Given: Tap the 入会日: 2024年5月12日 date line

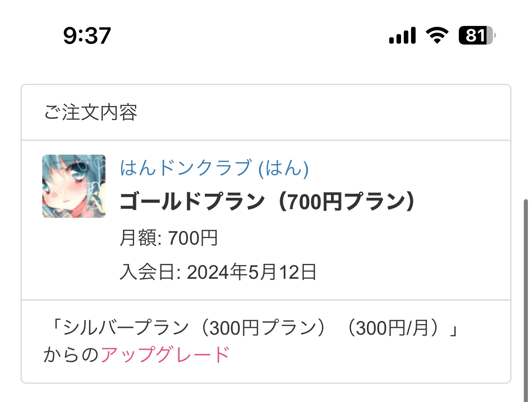Looking at the screenshot, I should [218, 272].
